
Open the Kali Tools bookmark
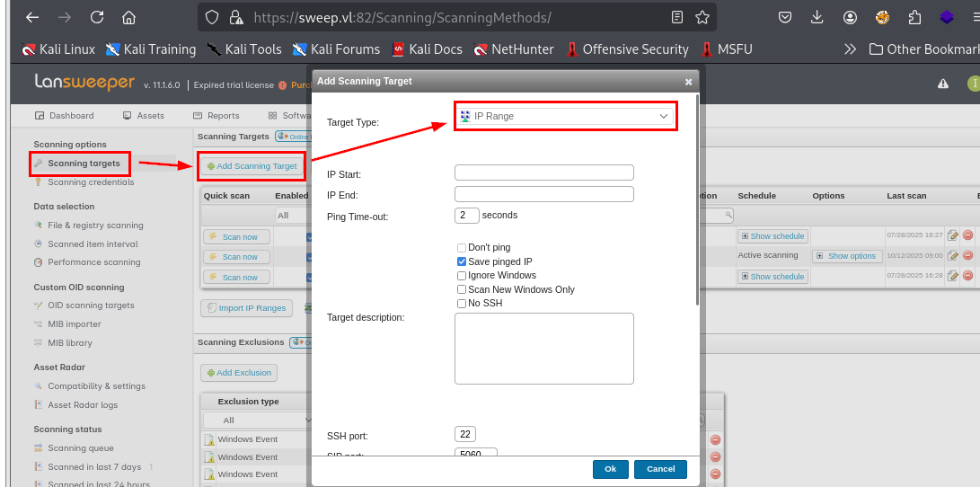coord(244,49)
